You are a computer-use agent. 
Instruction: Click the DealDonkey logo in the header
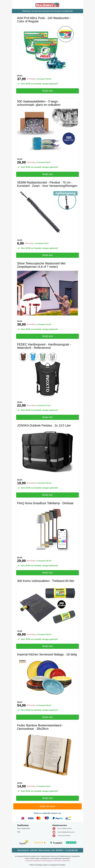(47, 5)
